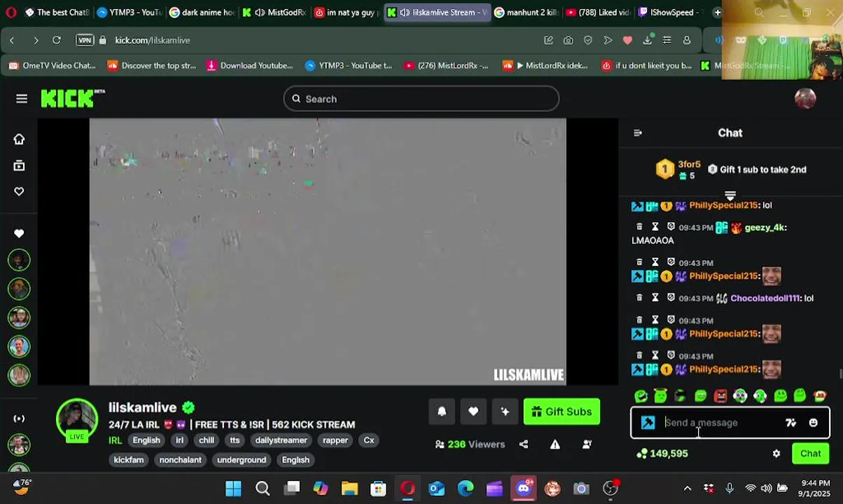Open chat settings gear

click(x=776, y=454)
